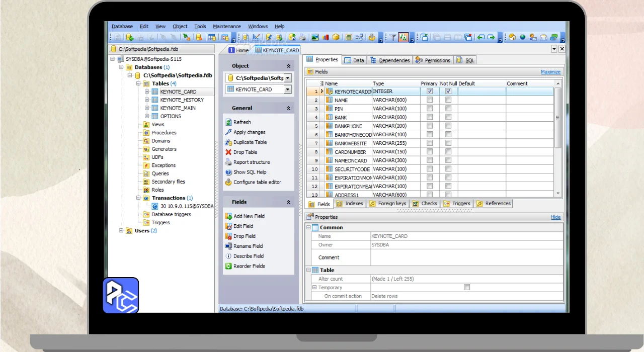Viewport: 644px width, 352px height.
Task: Click the Report structure printer icon
Action: coord(228,162)
